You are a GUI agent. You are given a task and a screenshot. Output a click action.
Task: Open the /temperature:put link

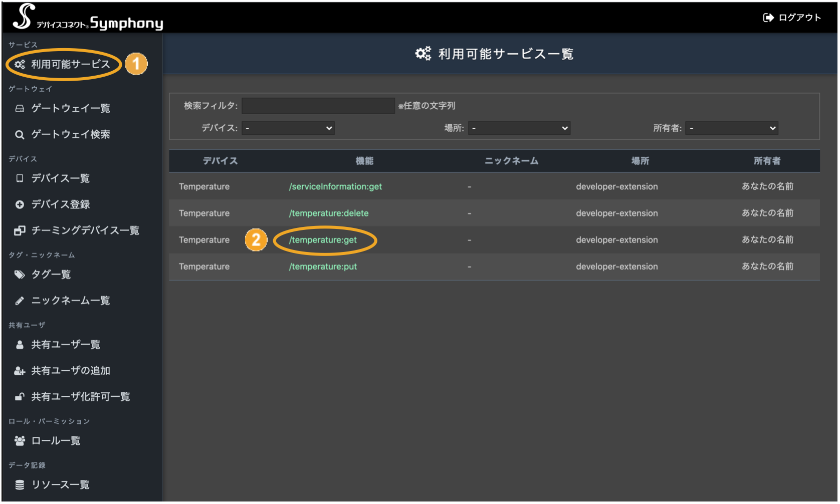point(323,267)
